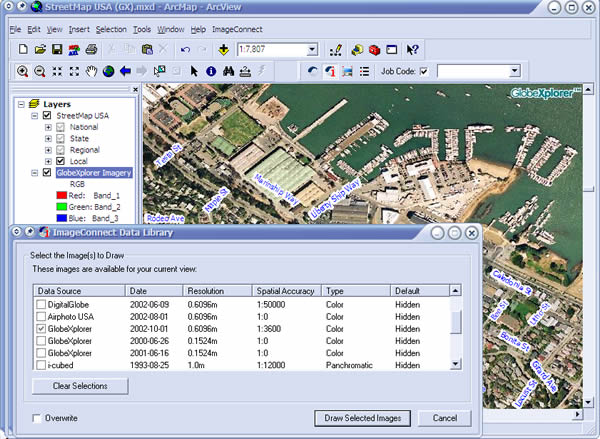Check the DigitalGlobe data source row
Viewport: 600px width, 439px height.
coord(41,305)
